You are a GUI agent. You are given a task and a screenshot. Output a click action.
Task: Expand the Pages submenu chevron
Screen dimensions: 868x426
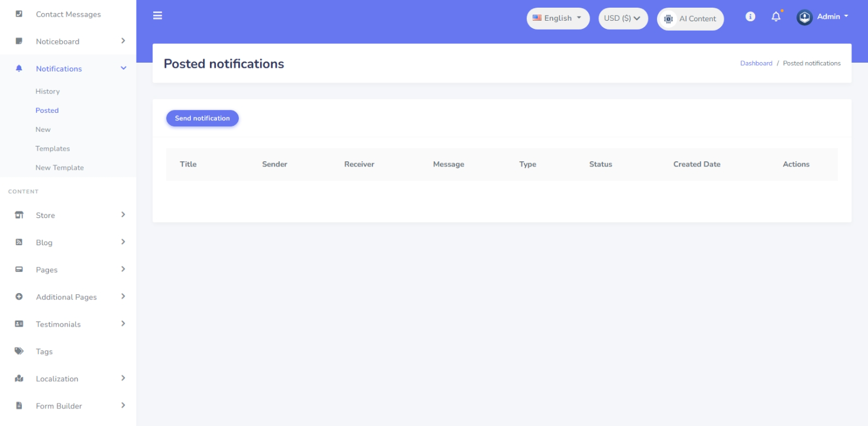pyautogui.click(x=123, y=269)
